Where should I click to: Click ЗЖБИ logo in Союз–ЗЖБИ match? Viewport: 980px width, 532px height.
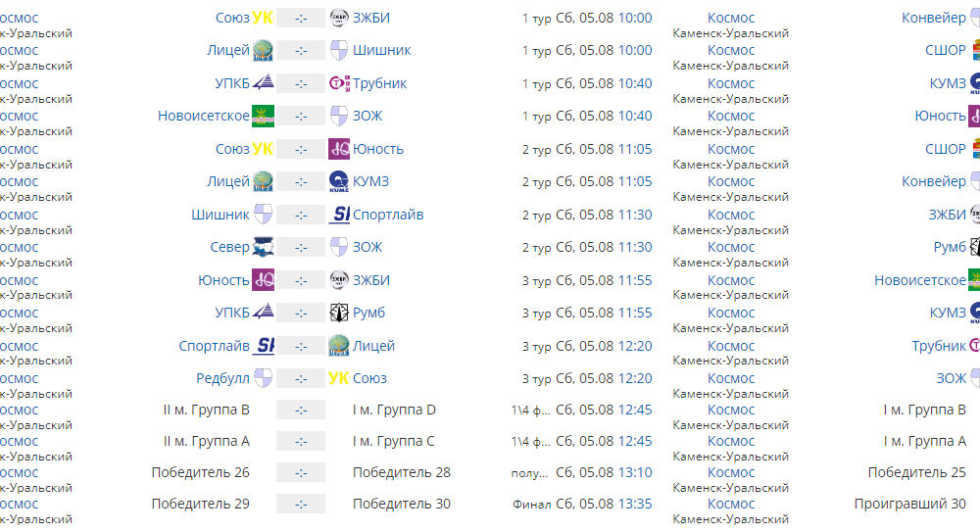pyautogui.click(x=339, y=18)
